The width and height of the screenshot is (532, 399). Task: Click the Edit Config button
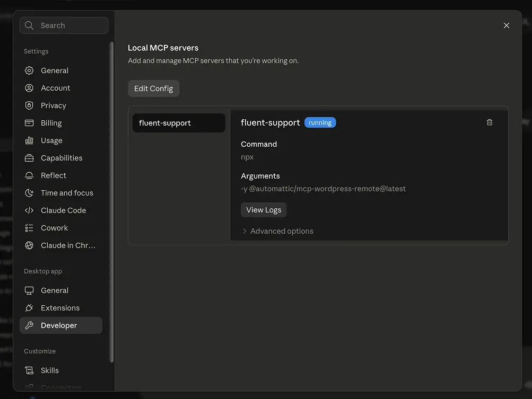pyautogui.click(x=154, y=88)
